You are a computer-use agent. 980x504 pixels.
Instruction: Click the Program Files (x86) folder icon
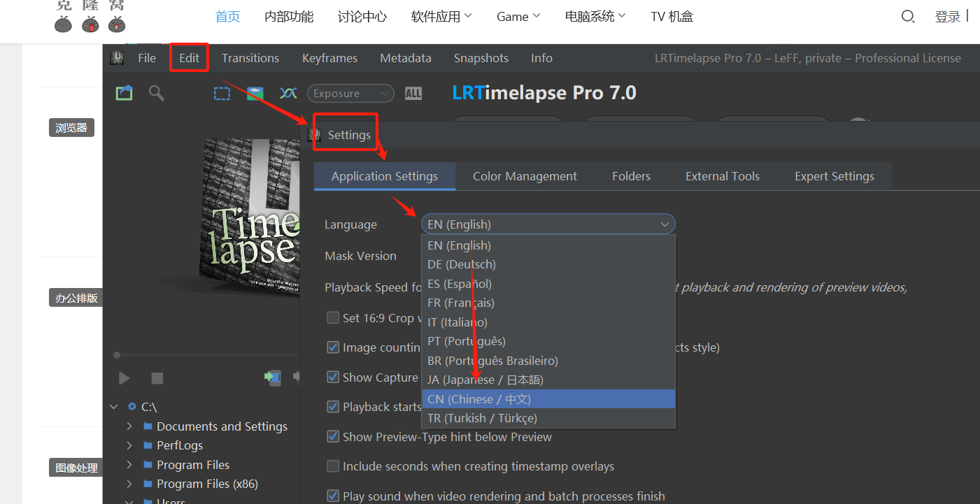click(x=148, y=484)
